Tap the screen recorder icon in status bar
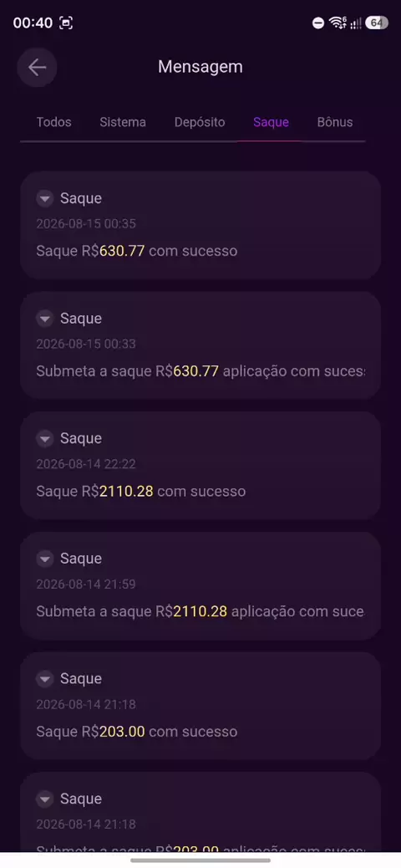The image size is (401, 868). 66,23
